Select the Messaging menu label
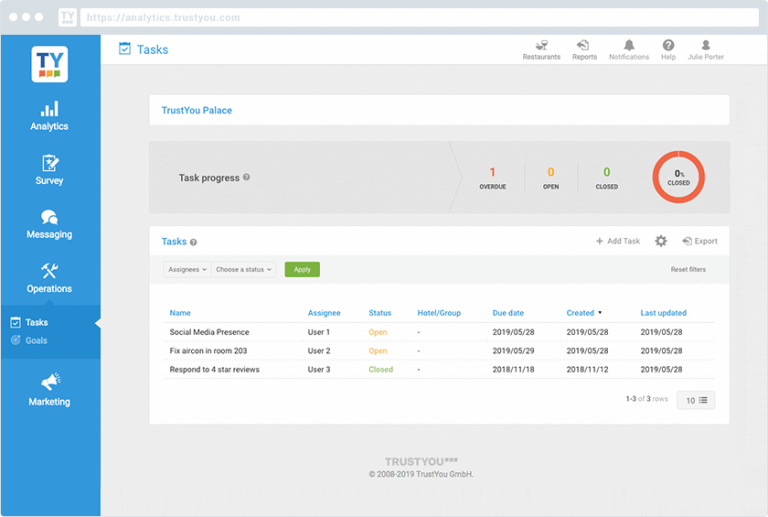 [x=49, y=235]
